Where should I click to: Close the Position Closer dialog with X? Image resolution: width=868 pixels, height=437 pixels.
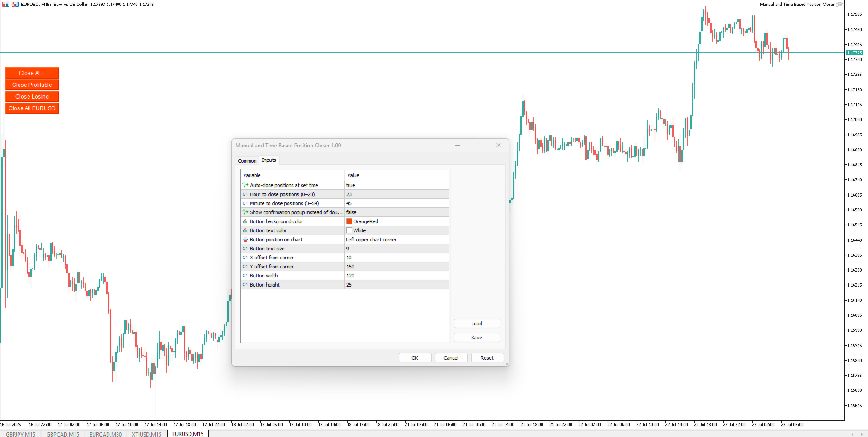pyautogui.click(x=498, y=145)
